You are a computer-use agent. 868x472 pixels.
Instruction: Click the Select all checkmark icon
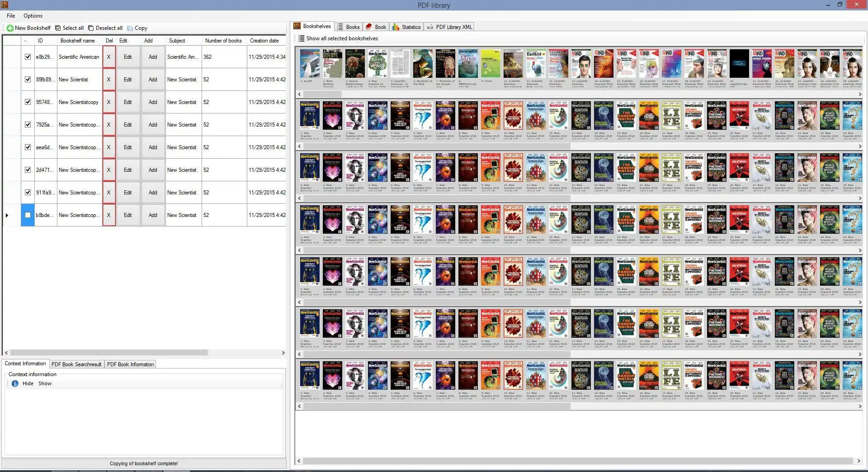tap(58, 28)
